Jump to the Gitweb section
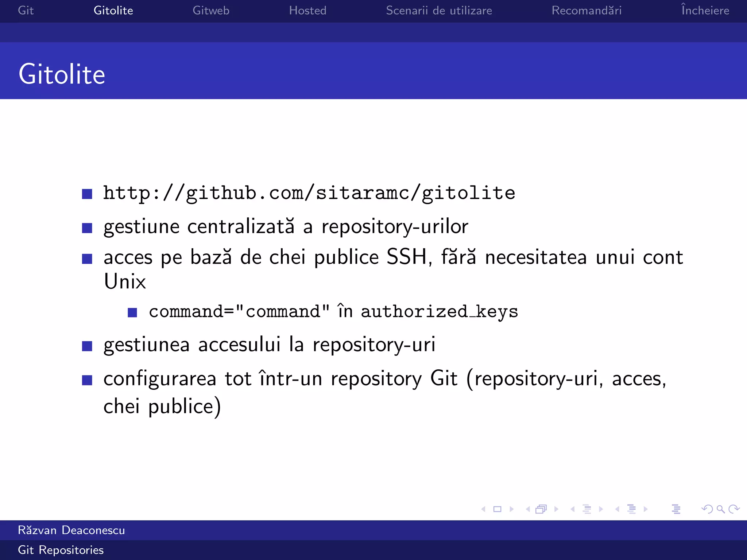The image size is (747, 560). [211, 11]
